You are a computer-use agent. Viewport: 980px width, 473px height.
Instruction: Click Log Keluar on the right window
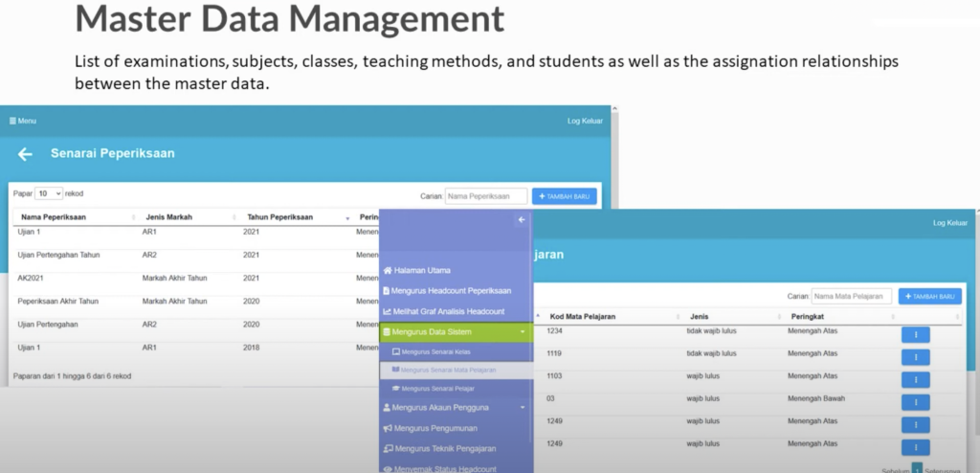click(x=949, y=223)
